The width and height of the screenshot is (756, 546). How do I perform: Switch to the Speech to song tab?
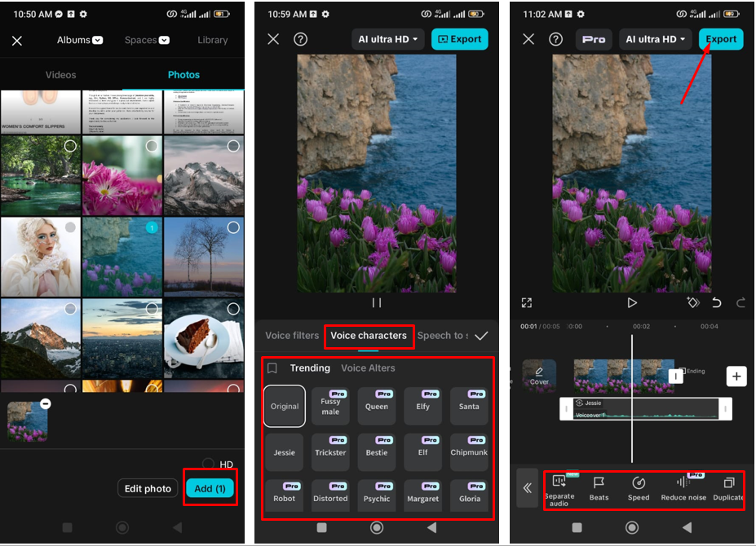443,336
